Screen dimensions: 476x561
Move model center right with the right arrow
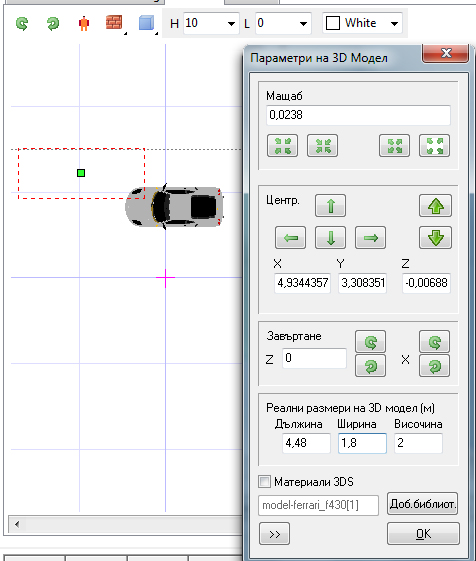pos(370,237)
